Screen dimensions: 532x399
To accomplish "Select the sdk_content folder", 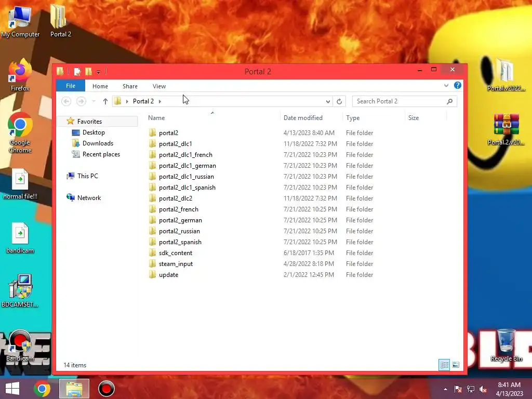I will tap(176, 253).
